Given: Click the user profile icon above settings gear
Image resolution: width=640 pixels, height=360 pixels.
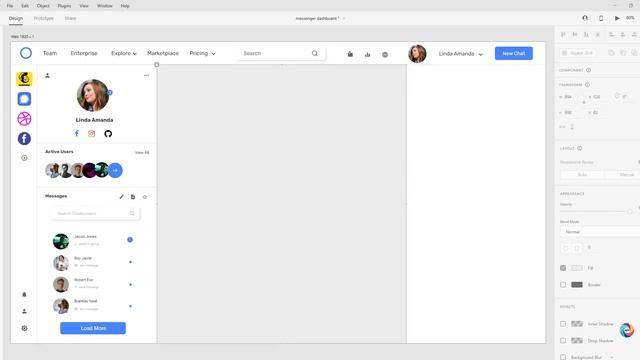Looking at the screenshot, I should [x=24, y=311].
